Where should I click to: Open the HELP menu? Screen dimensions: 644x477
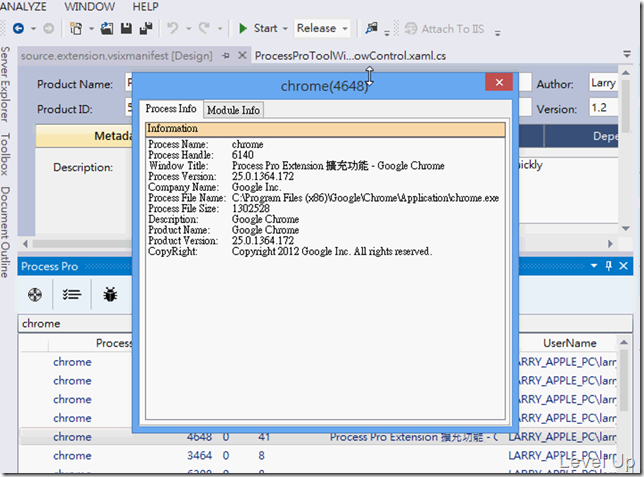(145, 7)
